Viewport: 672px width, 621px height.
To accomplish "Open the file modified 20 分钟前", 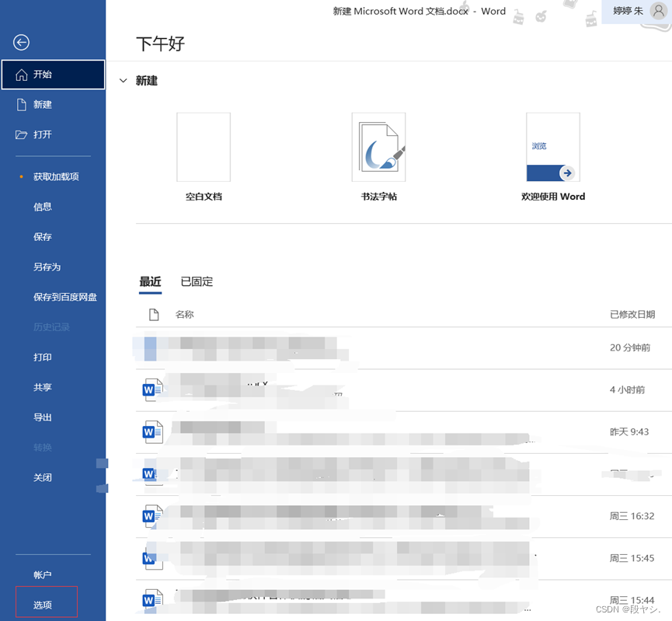I will (404, 348).
